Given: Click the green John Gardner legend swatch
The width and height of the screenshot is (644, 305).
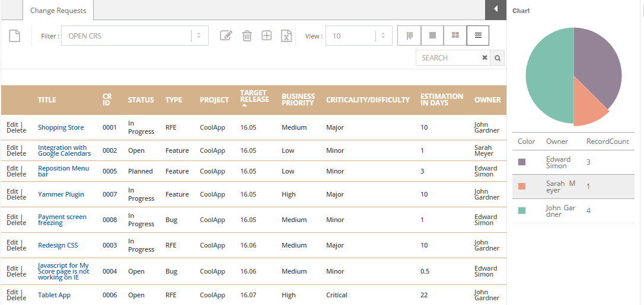Looking at the screenshot, I should click(x=522, y=211).
